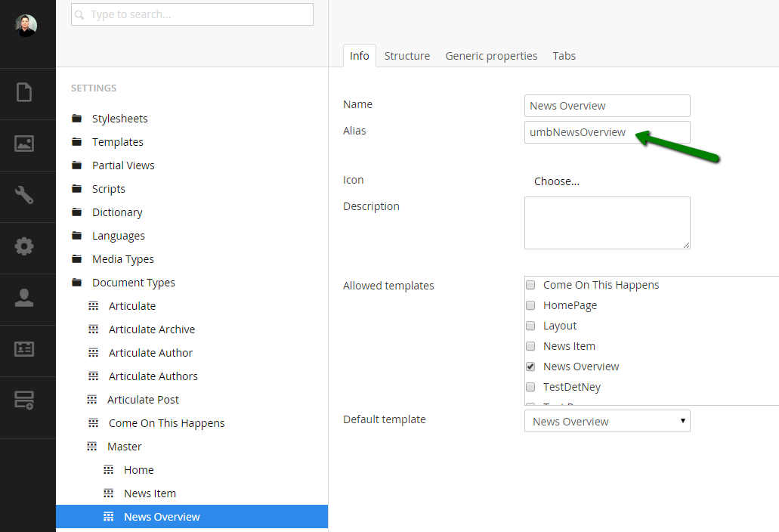Open the Settings wrench section icon
Screen dimensions: 779x532
pyautogui.click(x=24, y=195)
